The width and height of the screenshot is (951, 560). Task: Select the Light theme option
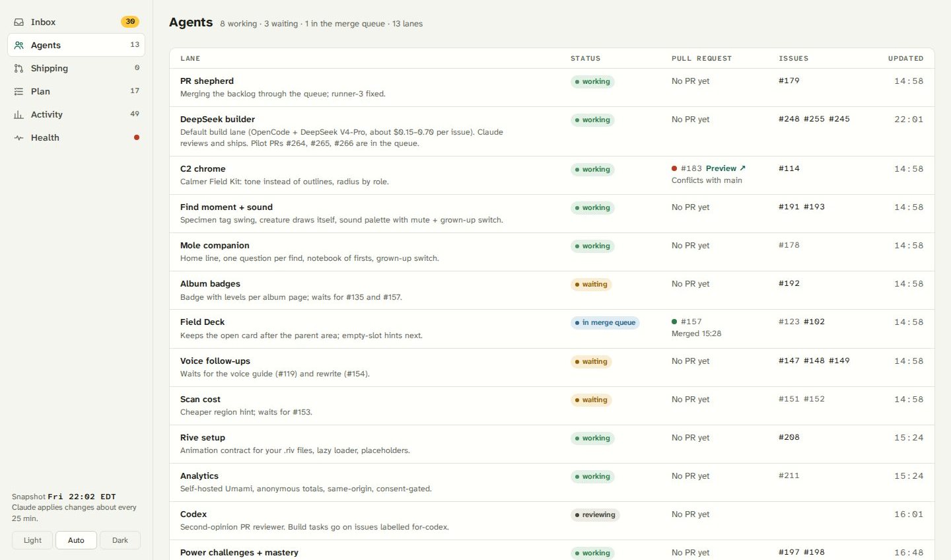point(32,540)
